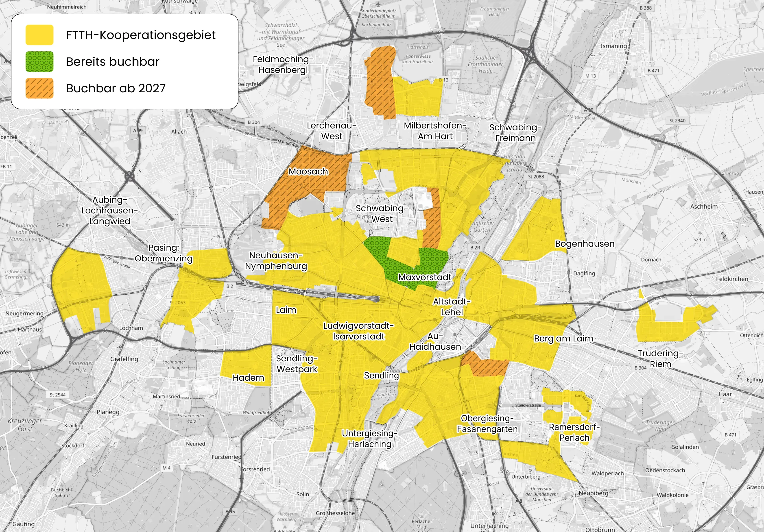This screenshot has height=532, width=764.
Task: Click the Moosach district label
Action: tap(308, 172)
